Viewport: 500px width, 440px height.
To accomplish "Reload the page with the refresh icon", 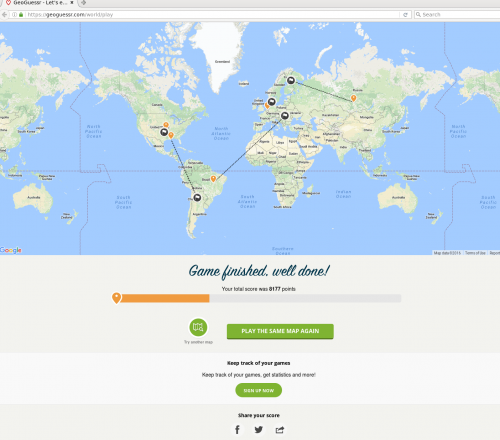I will (x=405, y=15).
